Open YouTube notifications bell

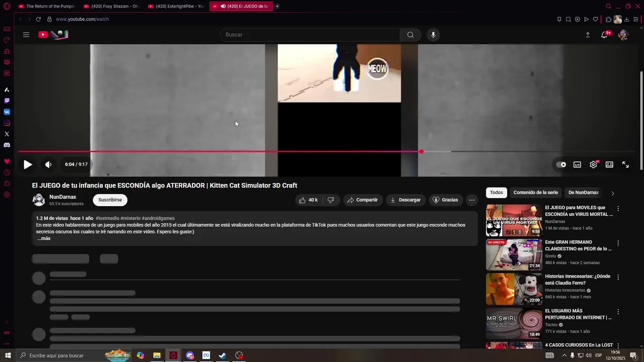pyautogui.click(x=604, y=35)
